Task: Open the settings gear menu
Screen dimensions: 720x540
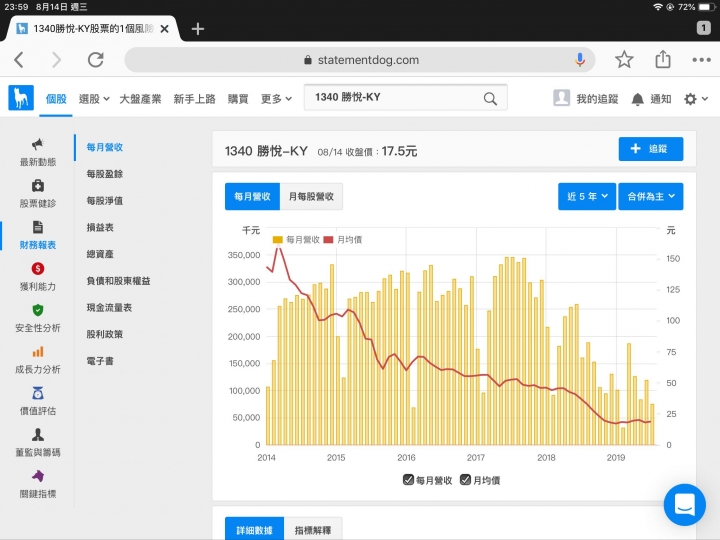Action: (695, 99)
